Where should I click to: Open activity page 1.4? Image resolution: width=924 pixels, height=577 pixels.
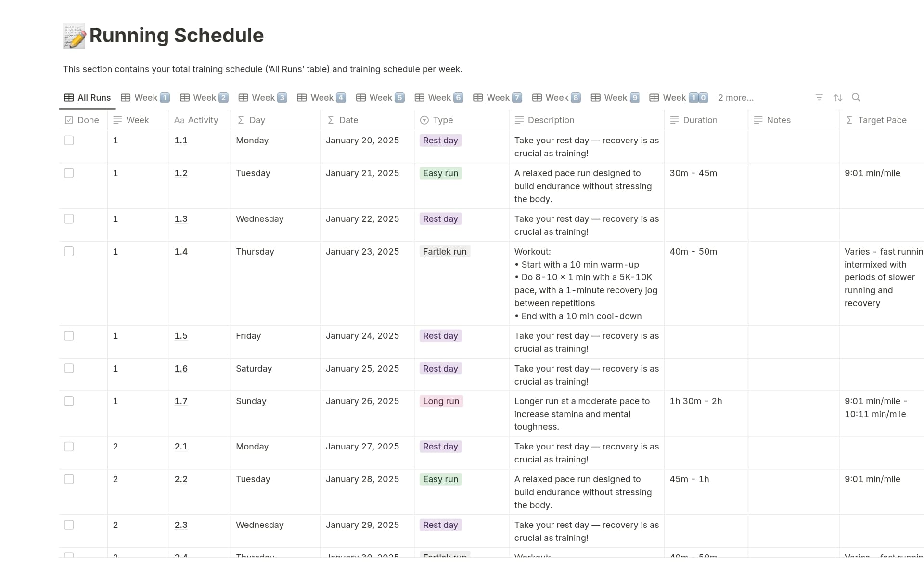click(x=181, y=252)
